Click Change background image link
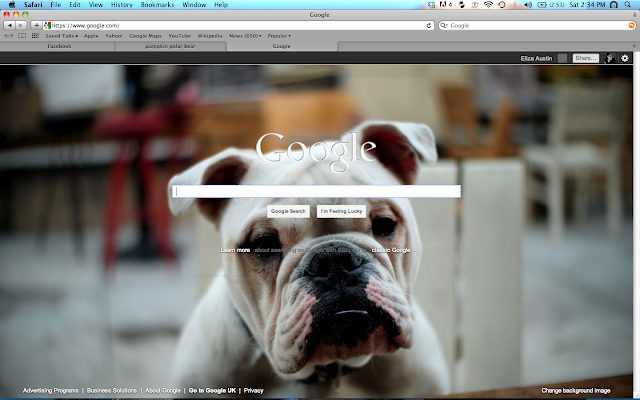 (x=576, y=391)
